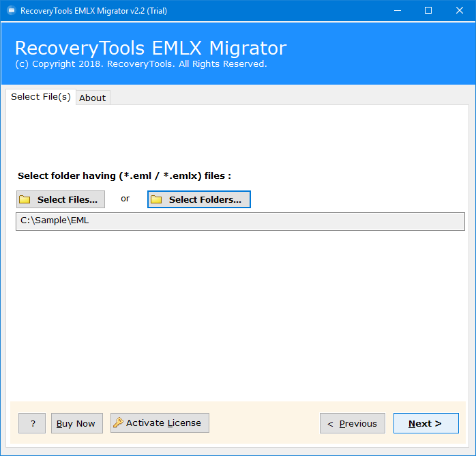Click the C:\Sample\EML path field
Image resolution: width=476 pixels, height=456 pixels.
240,221
